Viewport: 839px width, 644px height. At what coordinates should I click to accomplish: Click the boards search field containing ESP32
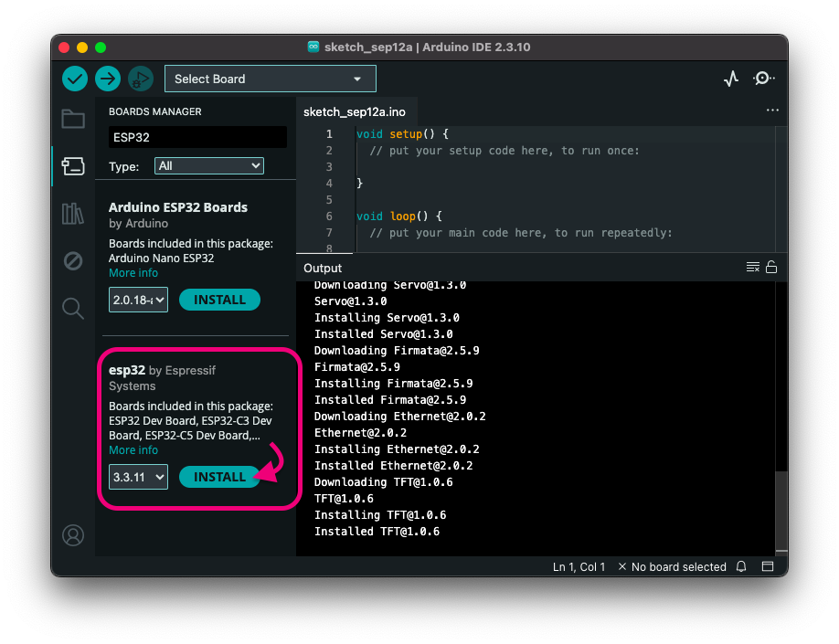pos(197,137)
